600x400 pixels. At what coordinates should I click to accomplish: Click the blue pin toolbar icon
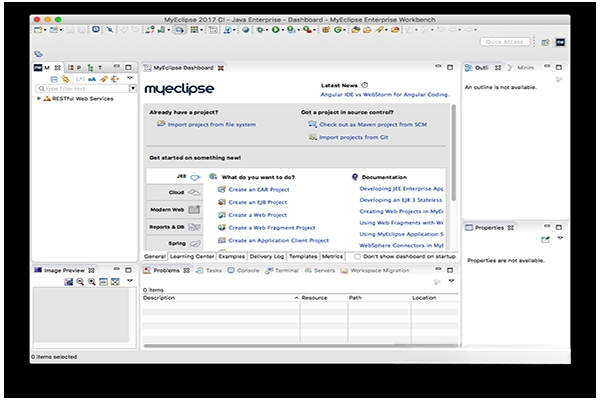[110, 29]
